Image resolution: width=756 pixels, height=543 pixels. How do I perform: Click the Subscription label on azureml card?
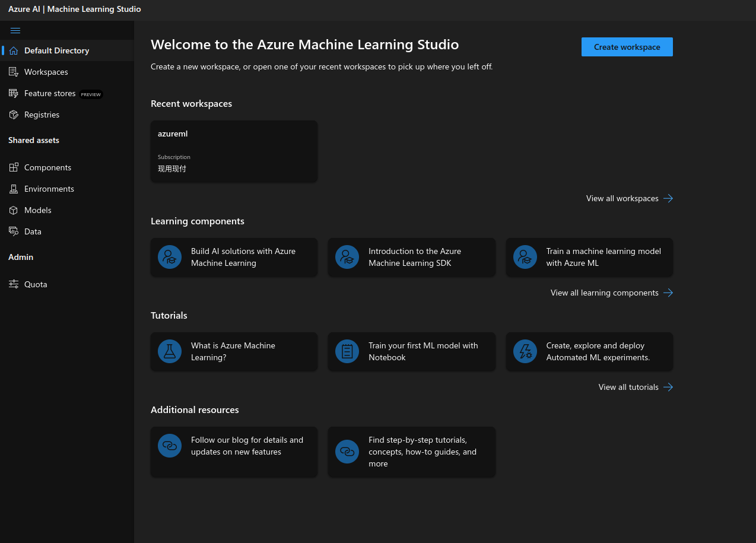[x=174, y=157]
